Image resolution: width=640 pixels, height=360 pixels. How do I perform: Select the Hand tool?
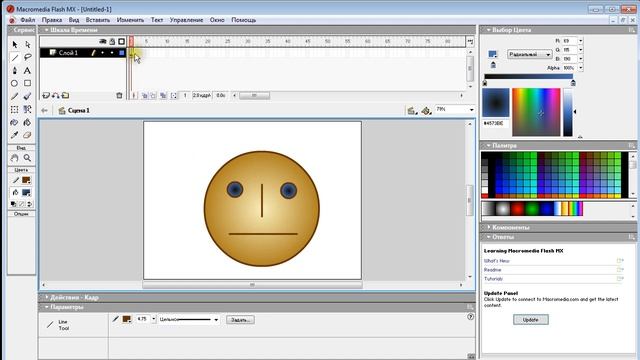15,158
